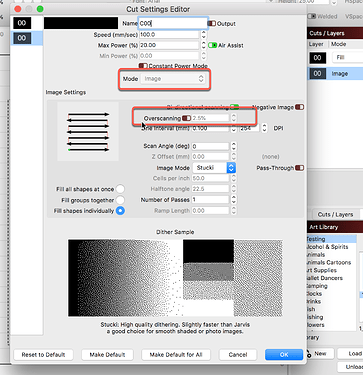Click the scan direction preview diagram
Screen dimensions: 363x375
click(88, 132)
